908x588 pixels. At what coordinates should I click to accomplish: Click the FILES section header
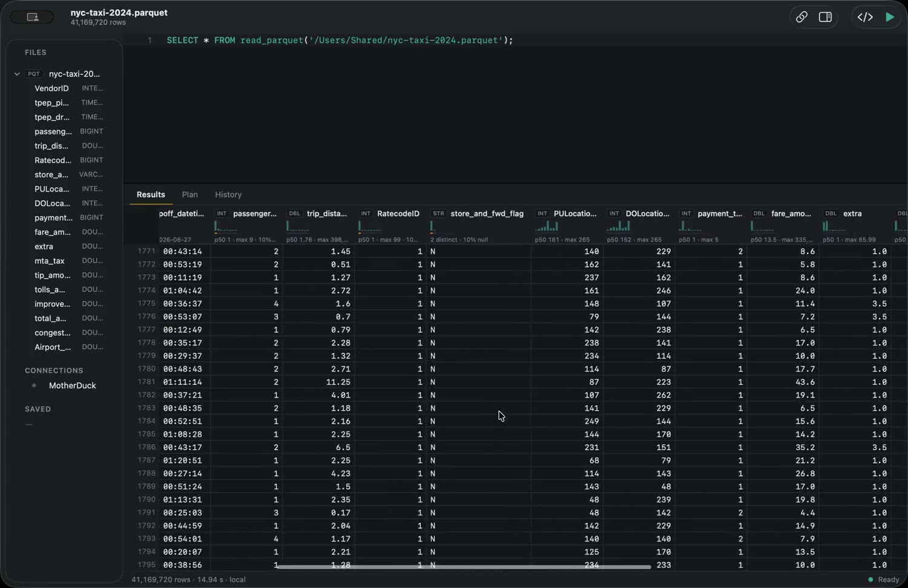pos(36,53)
